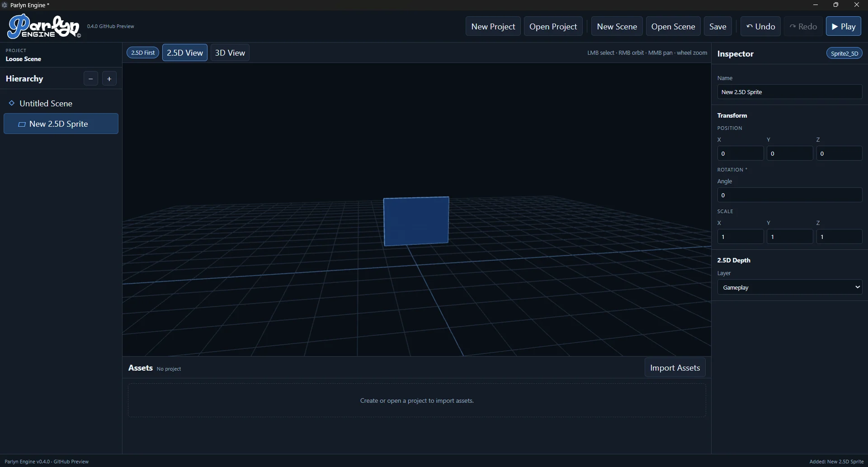Screen dimensions: 868x467
Task: Minimize the Parlyn Engine window
Action: pyautogui.click(x=816, y=5)
